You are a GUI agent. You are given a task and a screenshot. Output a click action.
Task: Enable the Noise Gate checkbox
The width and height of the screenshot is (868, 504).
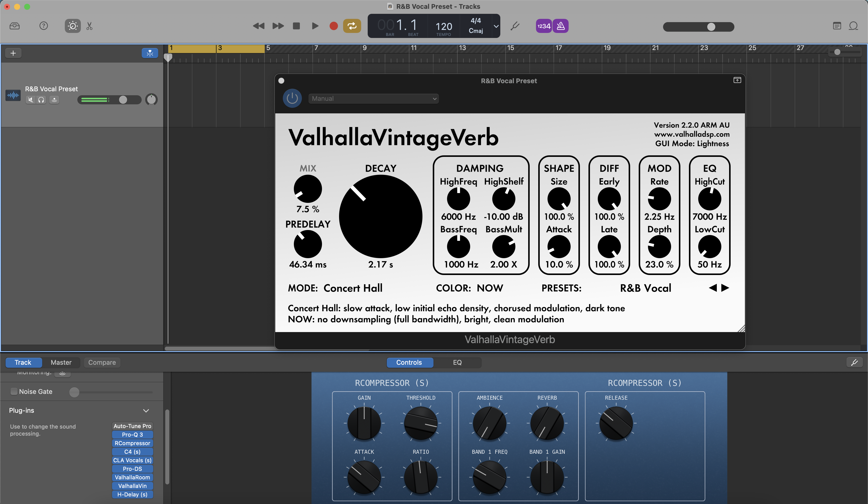pyautogui.click(x=14, y=391)
